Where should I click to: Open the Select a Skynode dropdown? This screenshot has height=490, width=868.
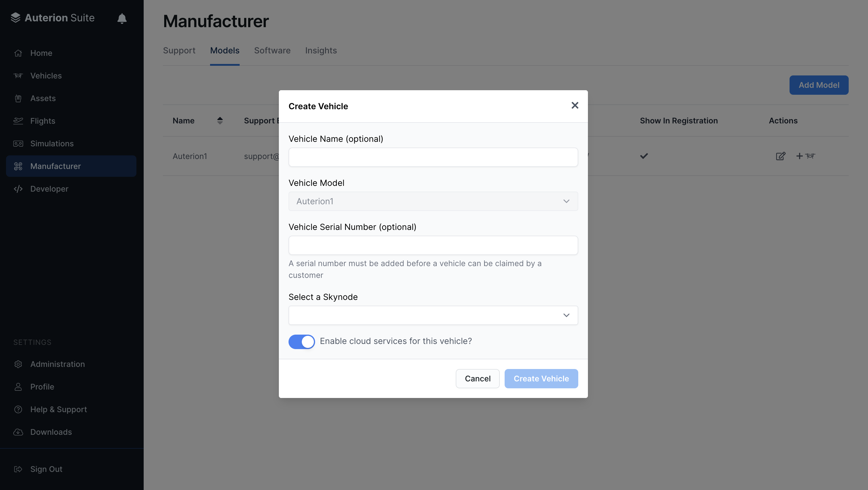click(x=433, y=315)
